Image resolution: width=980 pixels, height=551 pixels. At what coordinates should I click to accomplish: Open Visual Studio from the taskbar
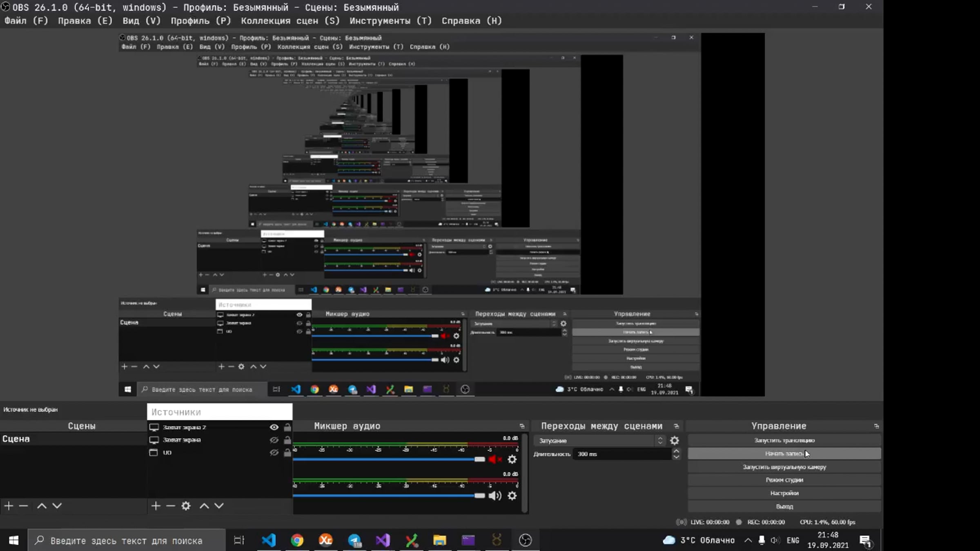point(383,540)
